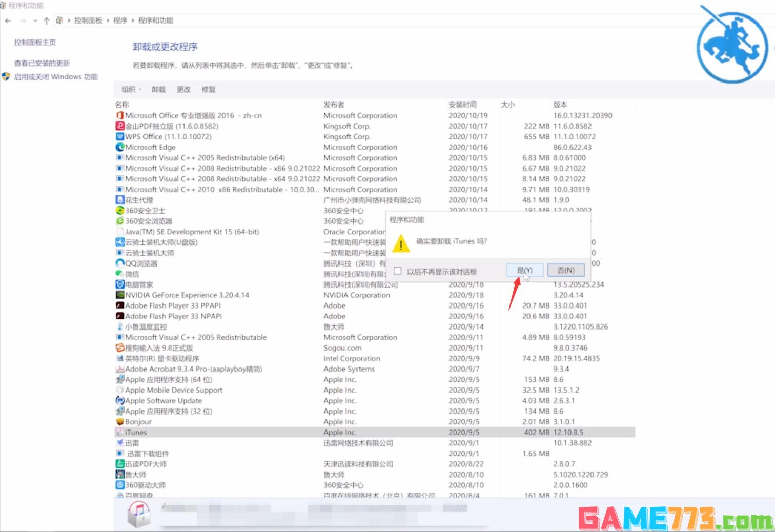775x532 pixels.
Task: Click the Adobe Flash Player 33 PPAPI icon
Action: pos(120,305)
